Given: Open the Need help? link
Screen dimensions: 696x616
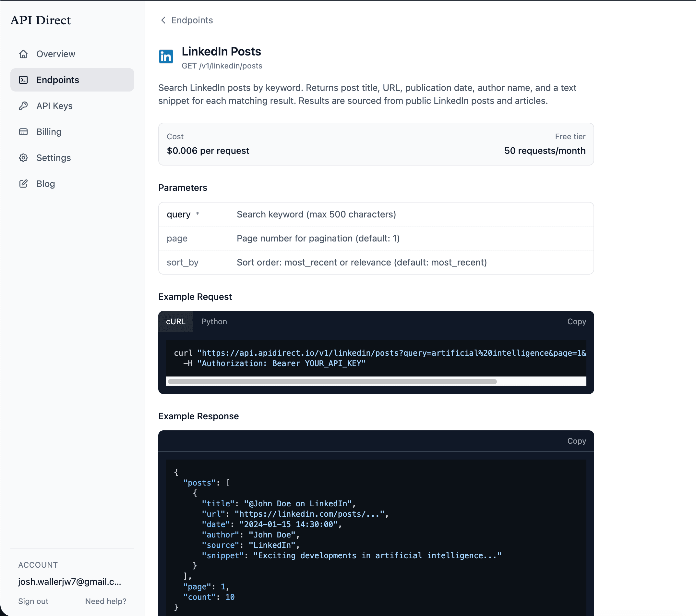Looking at the screenshot, I should (105, 601).
